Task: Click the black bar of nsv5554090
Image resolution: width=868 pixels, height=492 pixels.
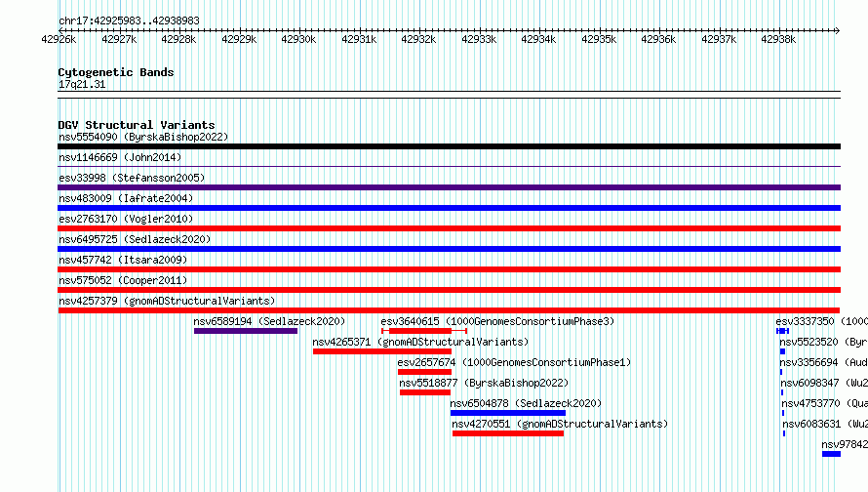Action: point(449,146)
